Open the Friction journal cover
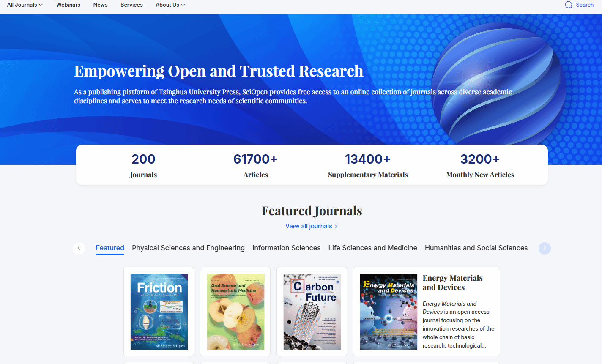 (x=159, y=312)
